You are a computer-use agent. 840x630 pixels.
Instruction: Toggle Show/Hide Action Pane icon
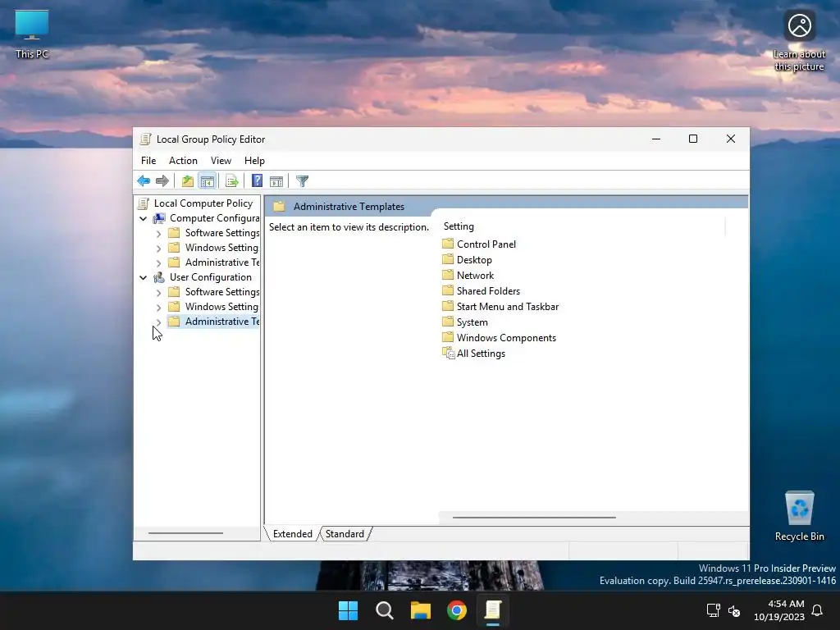coord(276,181)
